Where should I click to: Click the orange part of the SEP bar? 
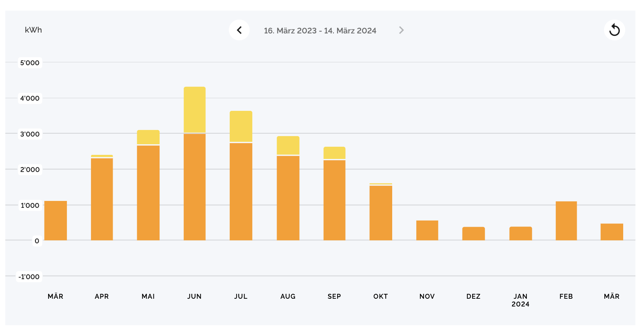(x=334, y=200)
